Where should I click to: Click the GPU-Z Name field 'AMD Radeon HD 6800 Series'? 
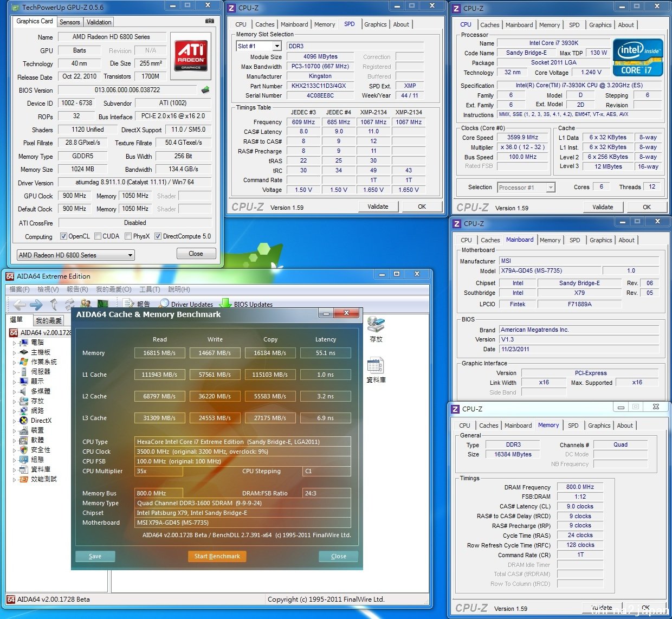point(111,37)
